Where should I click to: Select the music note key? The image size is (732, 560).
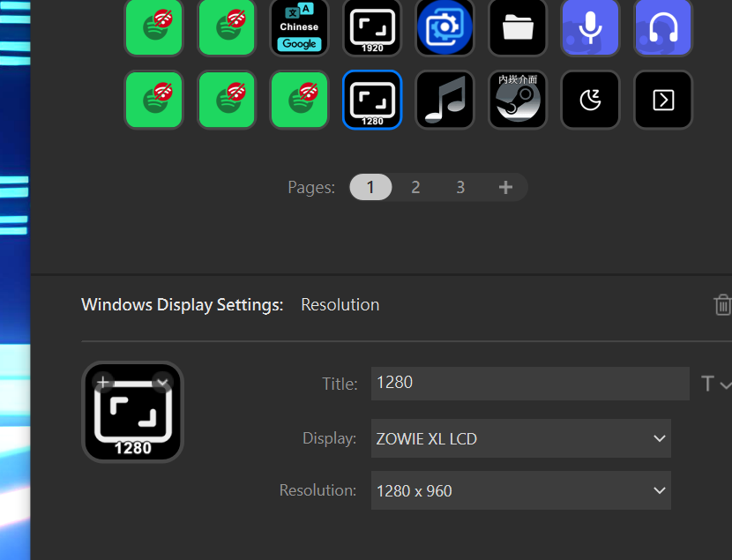coord(444,100)
